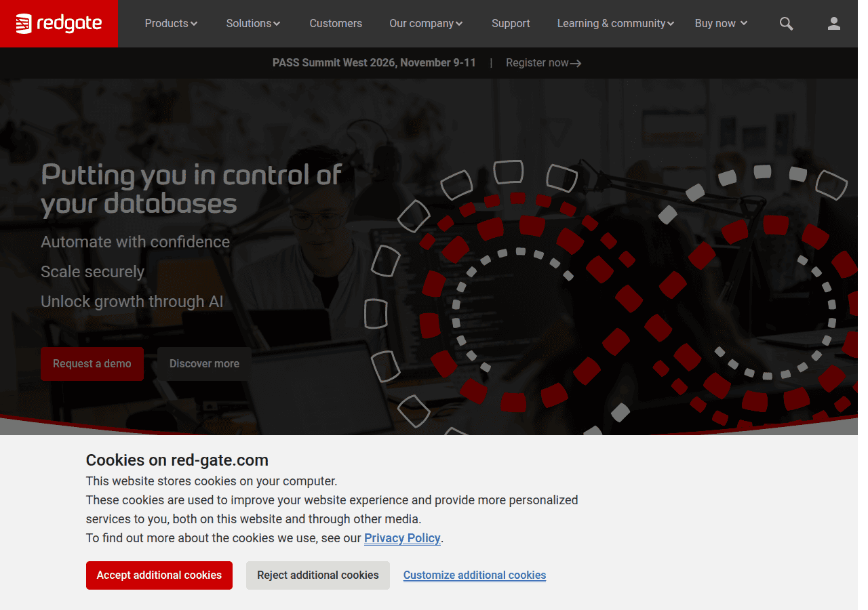Accept additional cookies
The width and height of the screenshot is (868, 610).
159,575
